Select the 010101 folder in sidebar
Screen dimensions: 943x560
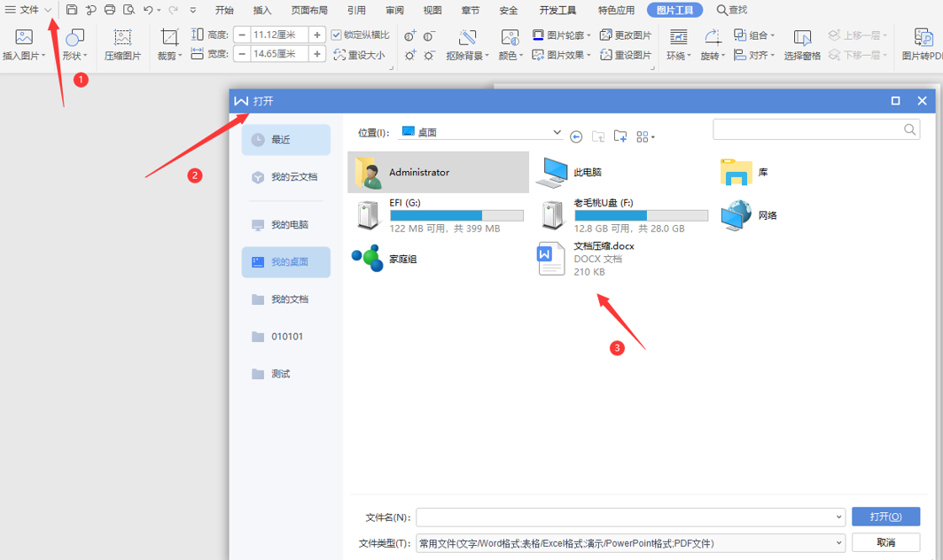coord(286,336)
